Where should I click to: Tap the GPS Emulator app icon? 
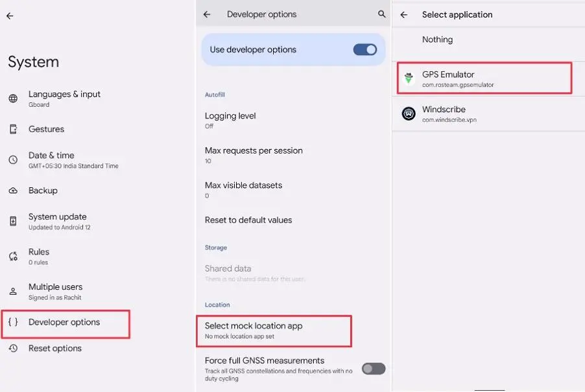409,78
